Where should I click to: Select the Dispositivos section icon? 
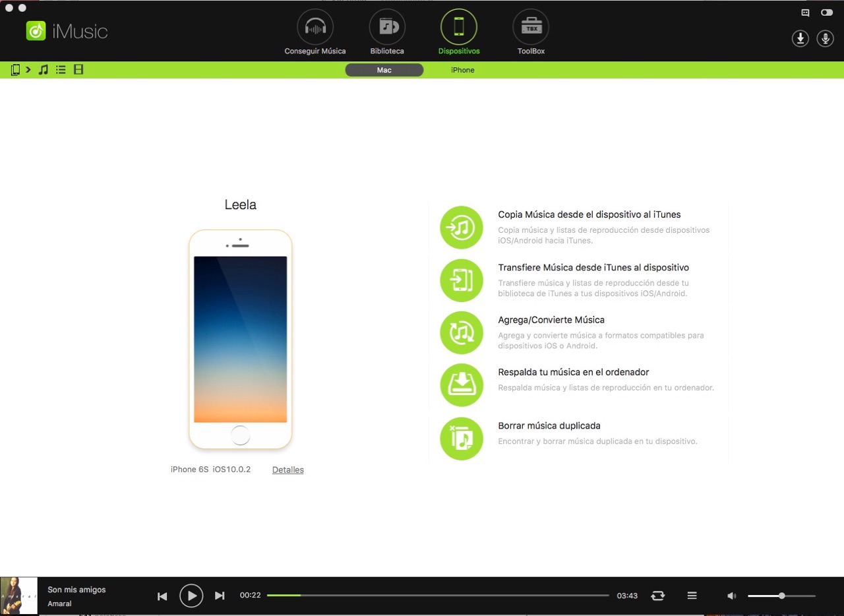(x=459, y=27)
